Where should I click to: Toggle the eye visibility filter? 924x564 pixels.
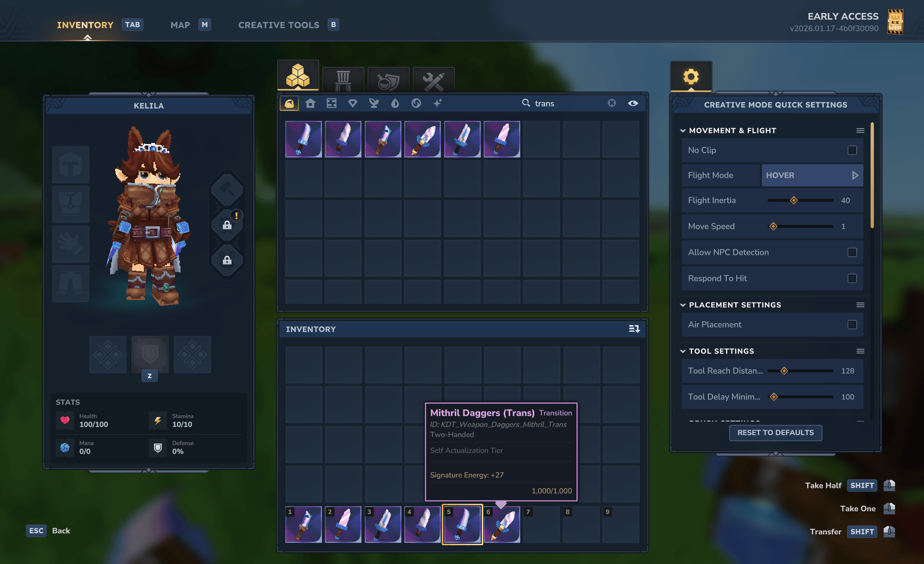[x=633, y=103]
